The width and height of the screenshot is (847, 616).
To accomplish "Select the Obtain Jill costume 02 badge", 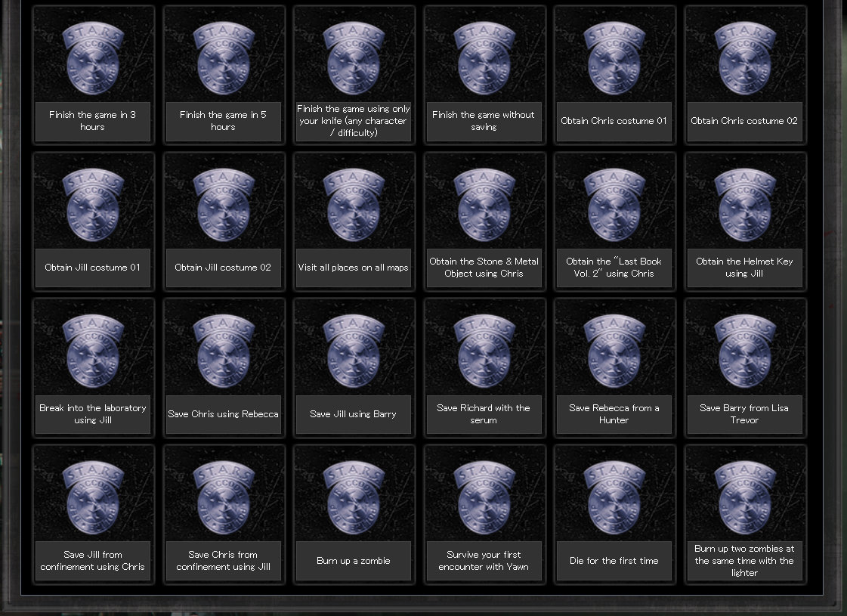I will coord(224,205).
